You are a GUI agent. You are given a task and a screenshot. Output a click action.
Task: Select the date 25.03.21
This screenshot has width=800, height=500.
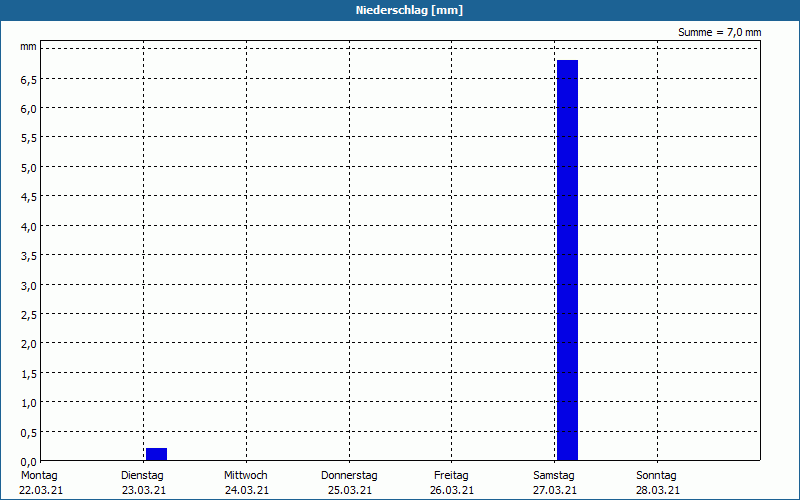[349, 491]
